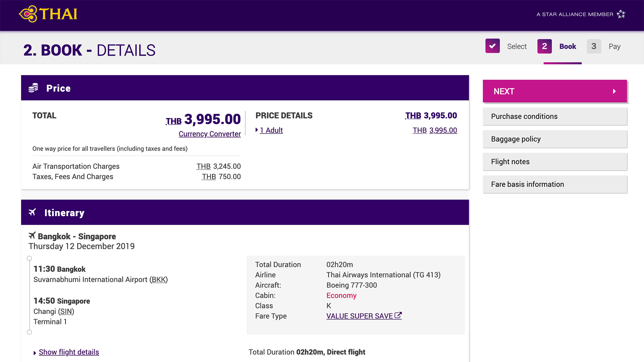Click the airplane icon in Itinerary header
644x362 pixels.
pyautogui.click(x=32, y=212)
